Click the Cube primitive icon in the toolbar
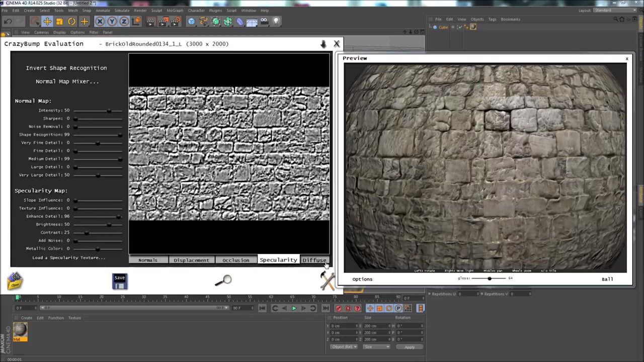This screenshot has width=644, height=362. [x=191, y=21]
